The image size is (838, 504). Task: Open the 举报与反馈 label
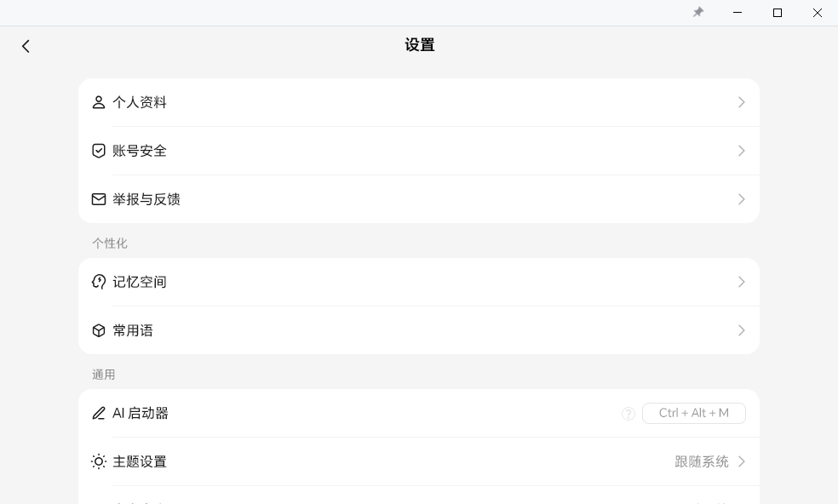[146, 199]
